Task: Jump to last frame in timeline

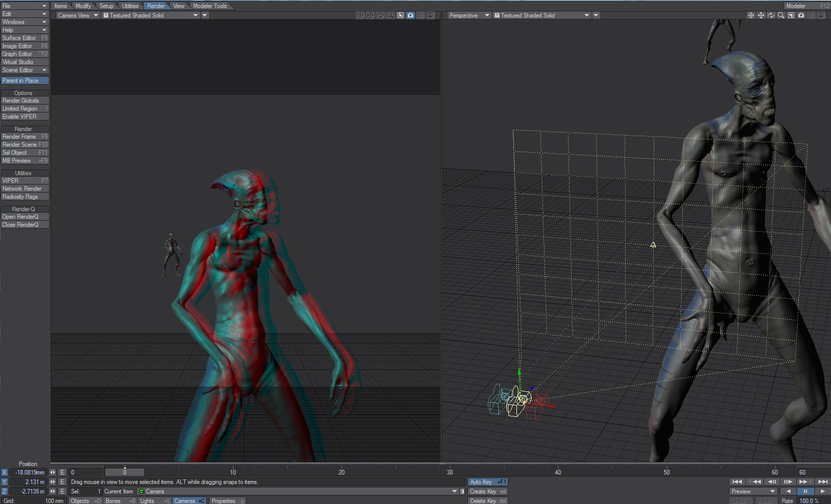Action: click(x=822, y=481)
